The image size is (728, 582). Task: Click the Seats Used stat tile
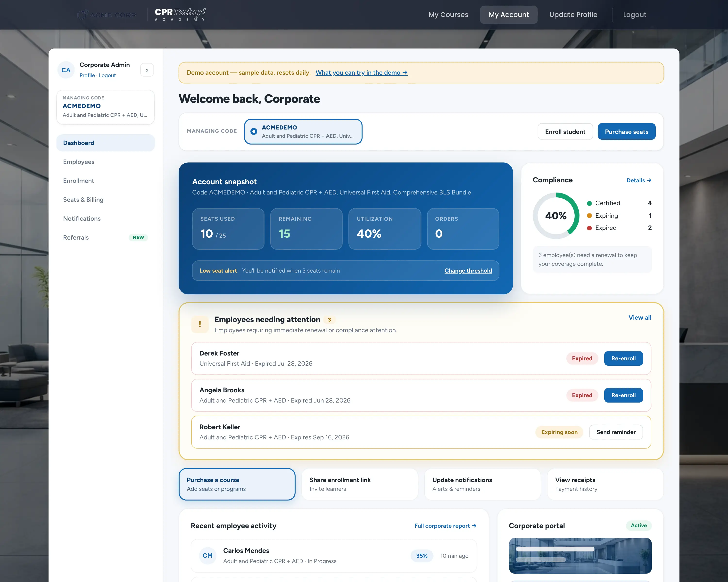228,229
